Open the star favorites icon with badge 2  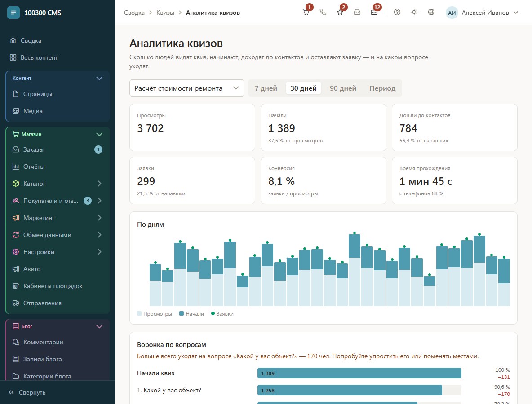[340, 12]
